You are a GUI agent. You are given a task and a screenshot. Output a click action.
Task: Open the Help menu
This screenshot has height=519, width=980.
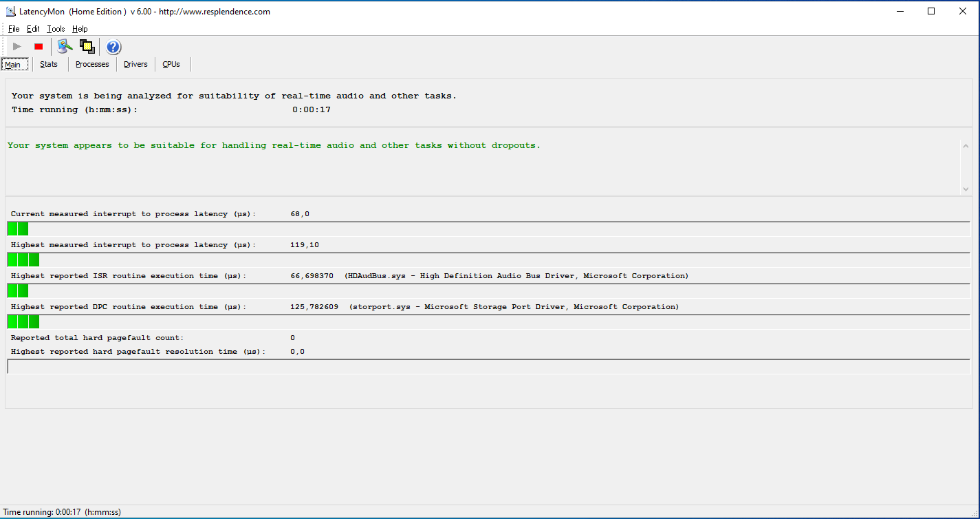[x=80, y=29]
